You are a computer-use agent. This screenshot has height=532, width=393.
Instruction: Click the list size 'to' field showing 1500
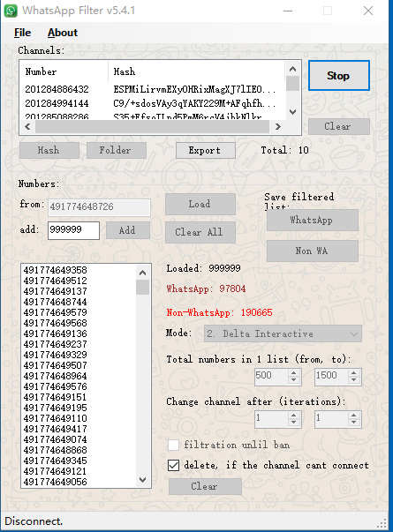point(331,377)
